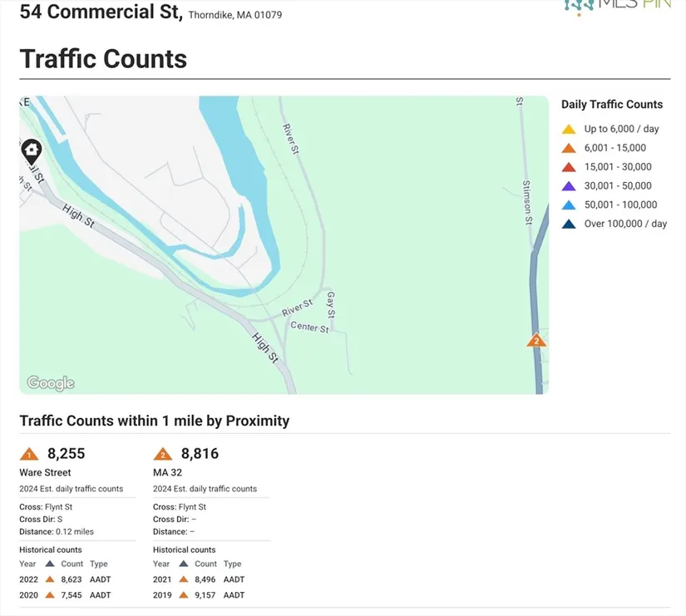Open the Google logo link on the map
The image size is (686, 616).
pos(51,383)
